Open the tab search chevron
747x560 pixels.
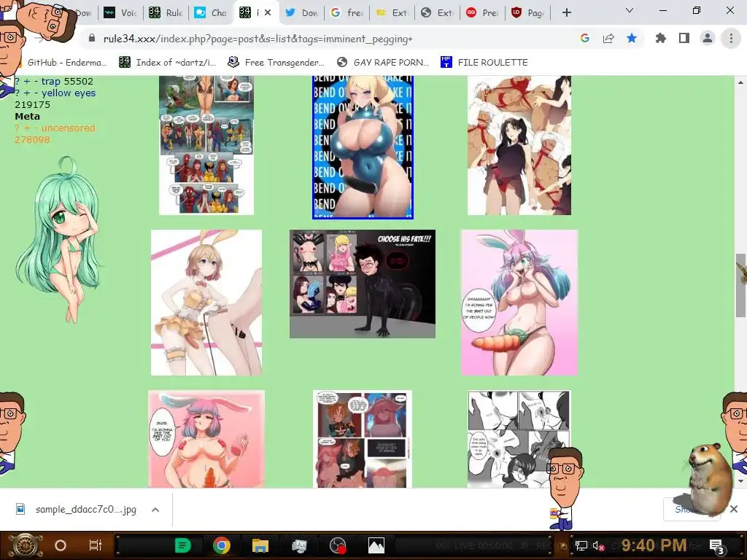[x=630, y=10]
